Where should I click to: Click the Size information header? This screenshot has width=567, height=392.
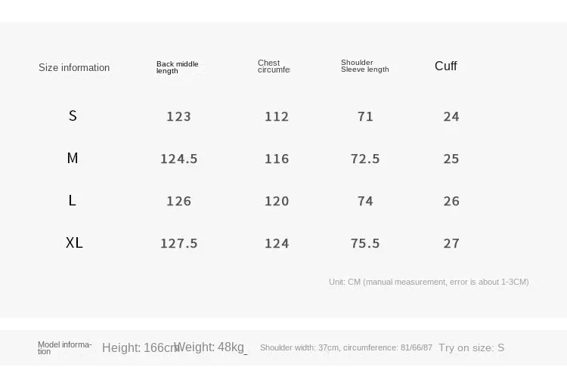[x=74, y=67]
